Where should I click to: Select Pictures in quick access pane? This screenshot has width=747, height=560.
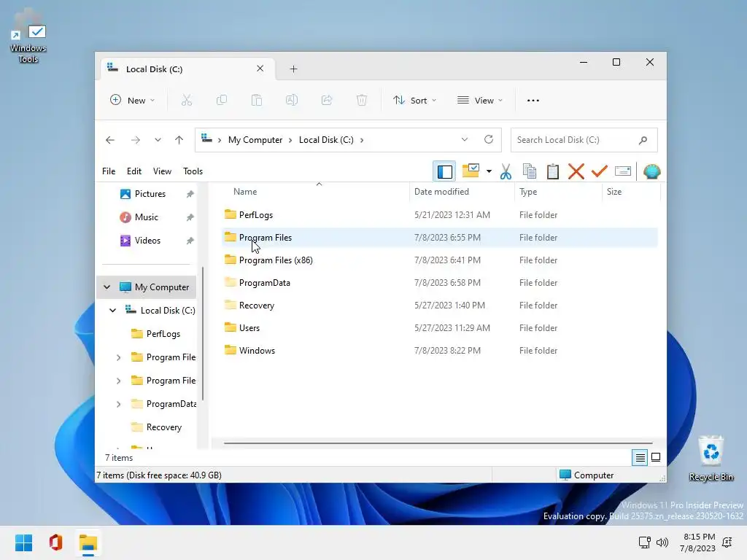[x=150, y=194]
